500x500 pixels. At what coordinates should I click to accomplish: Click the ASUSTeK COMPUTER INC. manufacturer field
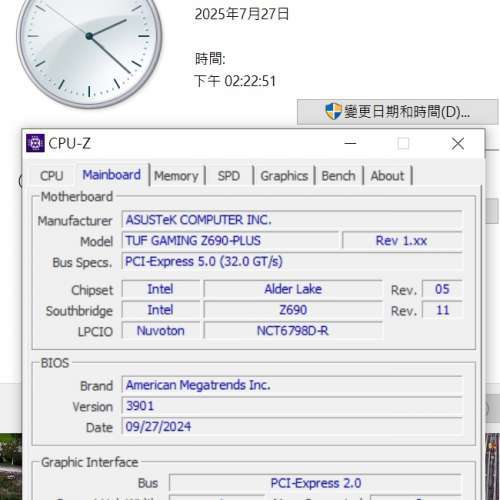tap(292, 220)
